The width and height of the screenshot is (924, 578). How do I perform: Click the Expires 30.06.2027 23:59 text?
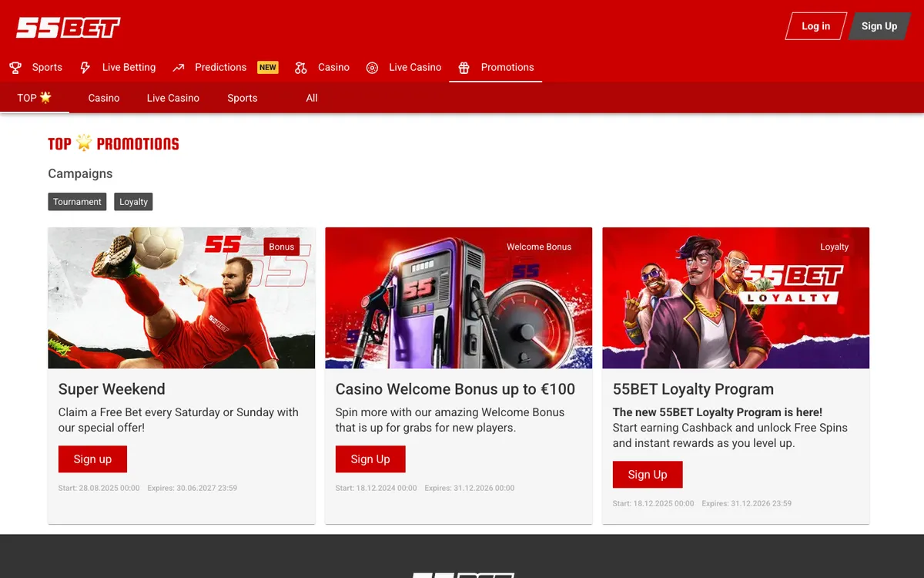[192, 488]
